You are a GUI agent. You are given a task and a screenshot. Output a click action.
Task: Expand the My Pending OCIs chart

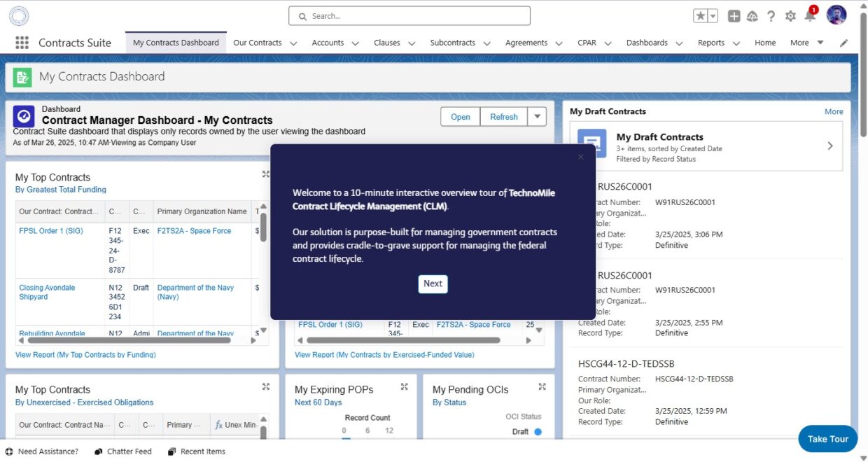pyautogui.click(x=542, y=386)
